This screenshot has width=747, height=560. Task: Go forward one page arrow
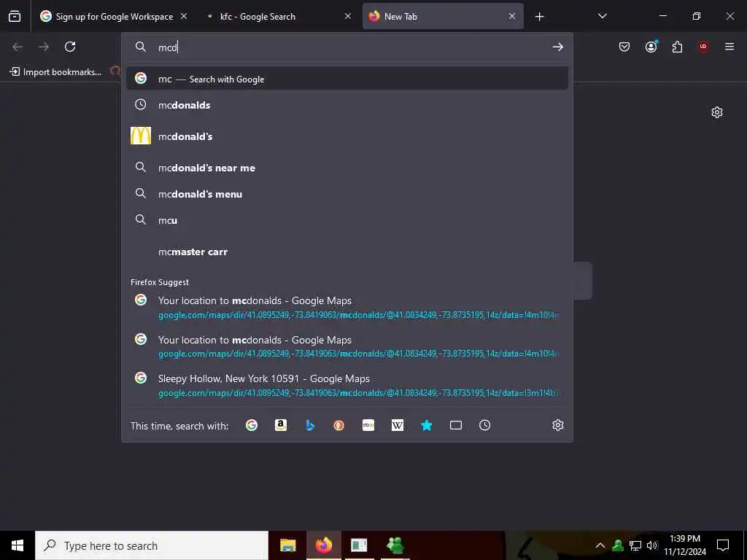click(x=44, y=47)
